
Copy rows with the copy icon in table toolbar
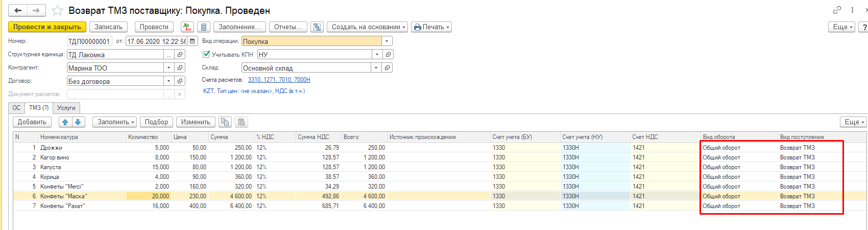coord(225,122)
